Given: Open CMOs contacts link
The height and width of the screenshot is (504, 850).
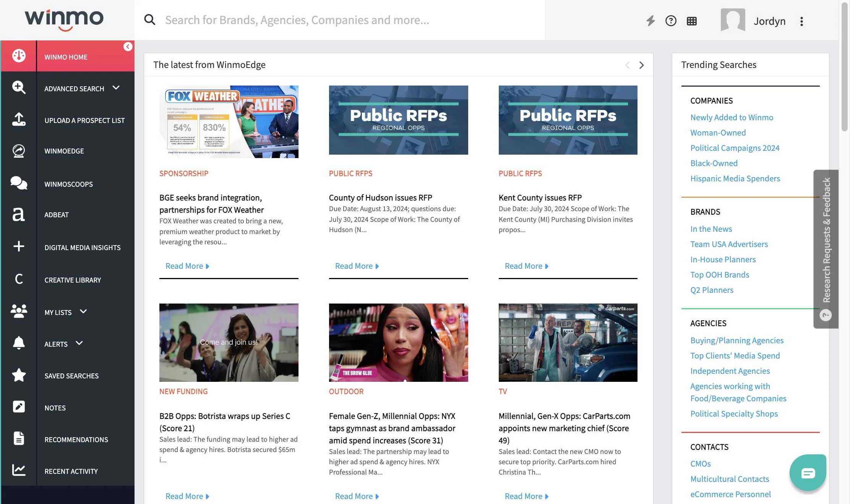Looking at the screenshot, I should click(x=700, y=464).
